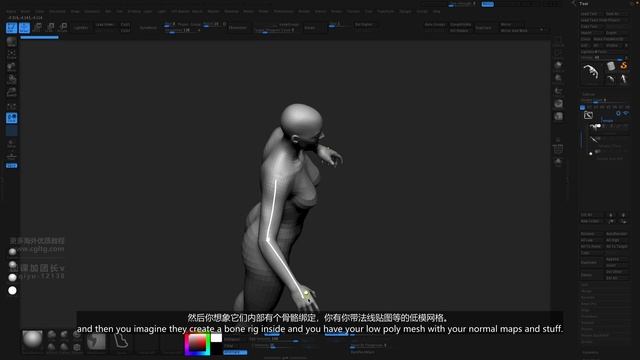Collapse the Subtool section header
The image size is (640, 360).
(x=589, y=95)
